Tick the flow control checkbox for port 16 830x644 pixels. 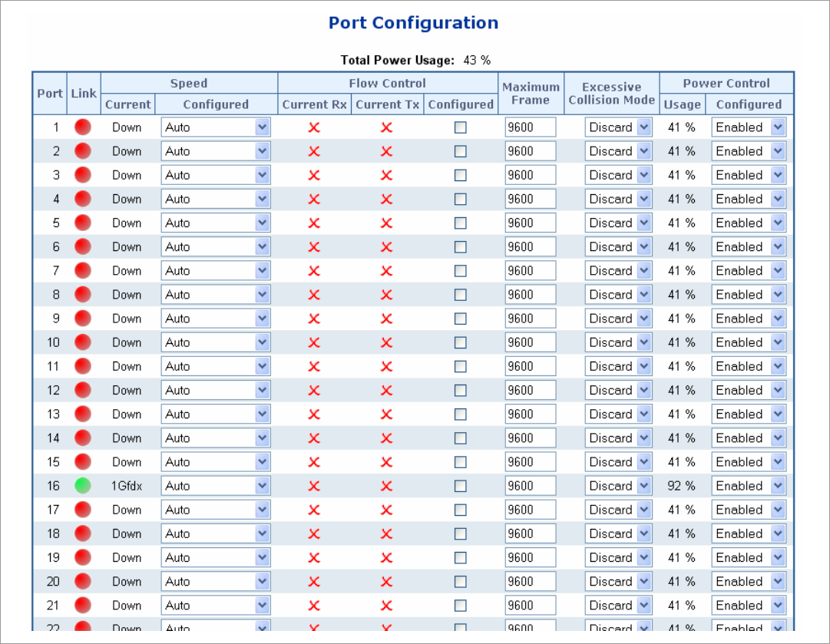tap(460, 486)
